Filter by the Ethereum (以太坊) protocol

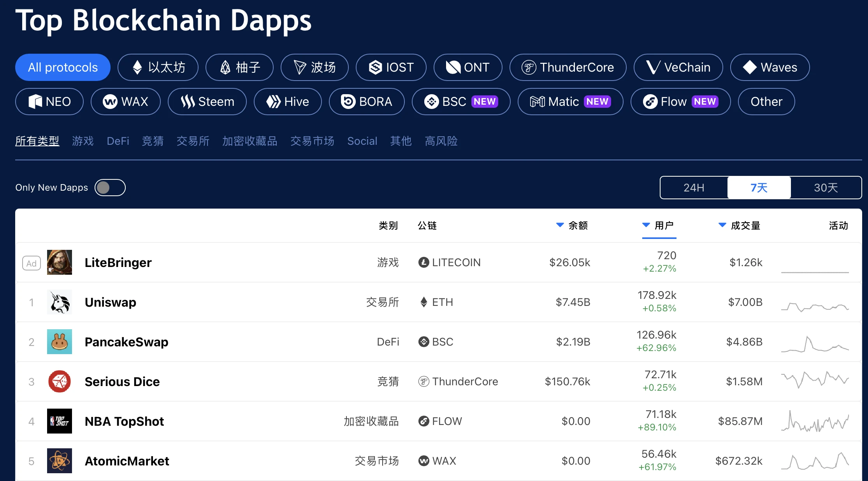[158, 67]
